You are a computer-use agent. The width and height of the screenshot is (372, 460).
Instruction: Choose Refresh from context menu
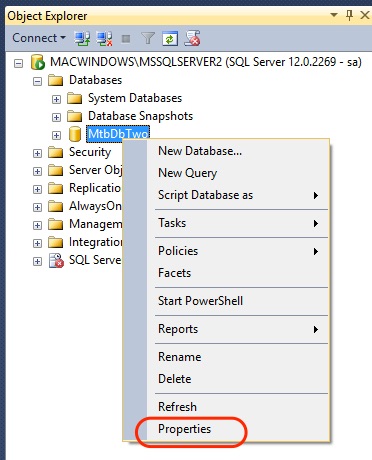(x=238, y=407)
